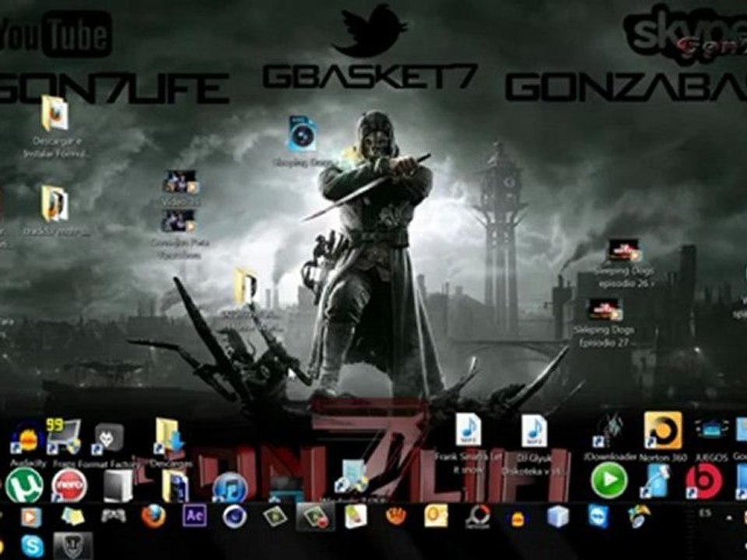Click the orange paw taskbar icon
Viewport: 747px width, 560px height.
[395, 516]
